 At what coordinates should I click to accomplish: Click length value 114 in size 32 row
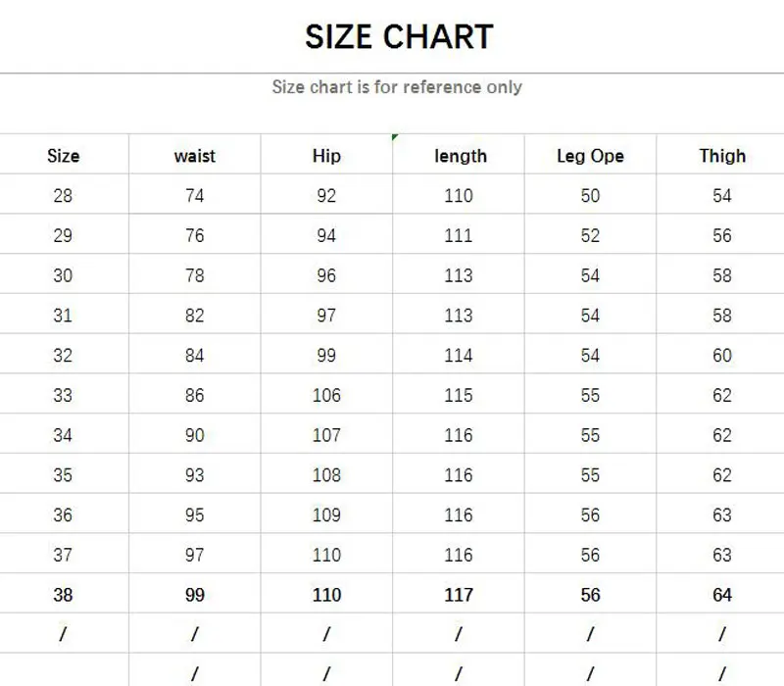(459, 356)
